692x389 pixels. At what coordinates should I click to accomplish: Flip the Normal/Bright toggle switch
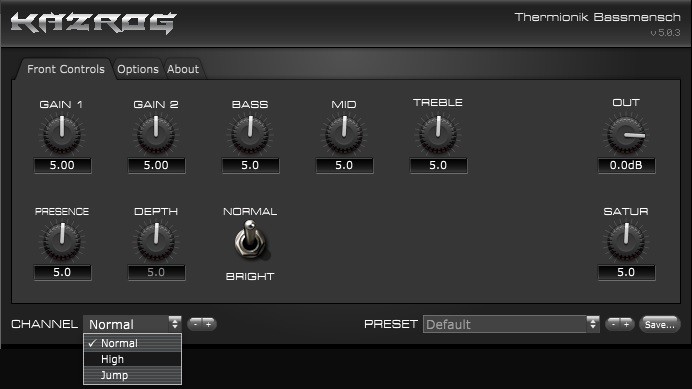pyautogui.click(x=250, y=241)
